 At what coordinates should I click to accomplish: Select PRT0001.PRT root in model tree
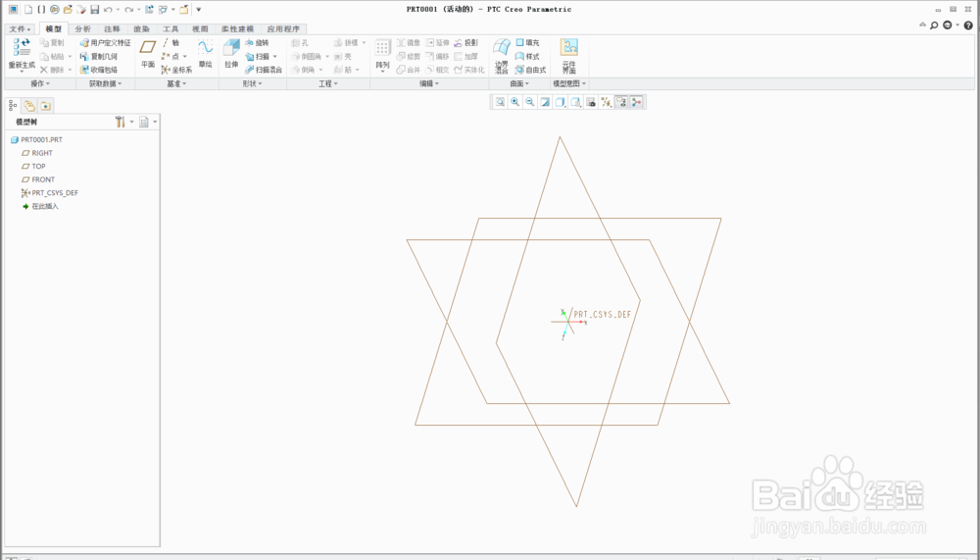(36, 139)
